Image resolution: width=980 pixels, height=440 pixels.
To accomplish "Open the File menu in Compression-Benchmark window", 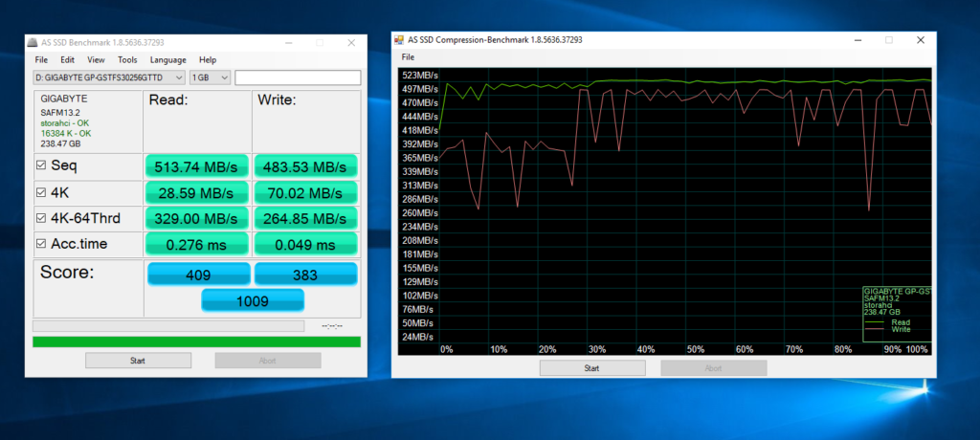I will (408, 57).
